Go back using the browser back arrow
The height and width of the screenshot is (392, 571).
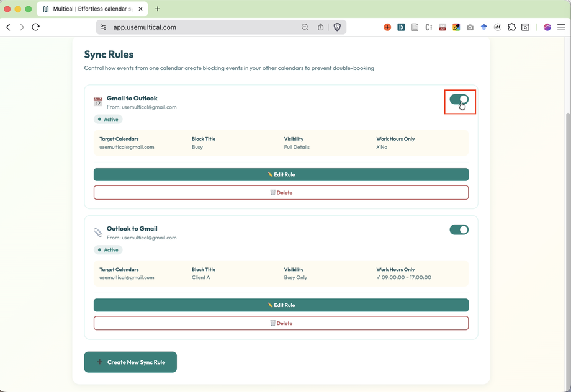tap(8, 27)
